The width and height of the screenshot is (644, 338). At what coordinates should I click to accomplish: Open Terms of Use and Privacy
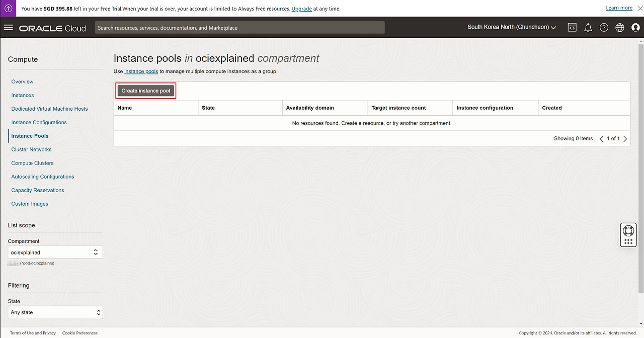[x=33, y=333]
